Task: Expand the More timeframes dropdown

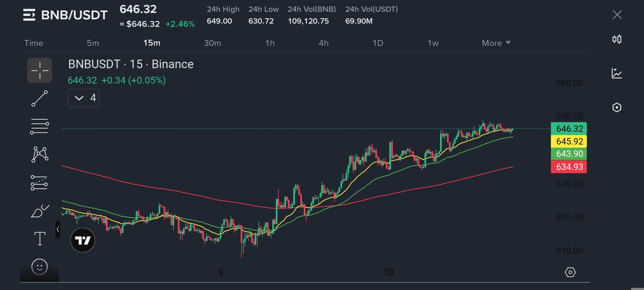Action: (x=496, y=43)
